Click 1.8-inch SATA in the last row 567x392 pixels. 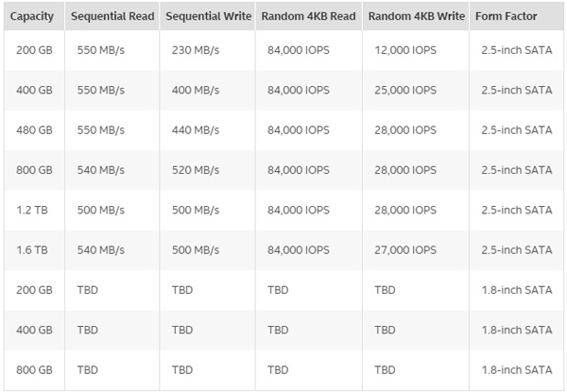[516, 369]
